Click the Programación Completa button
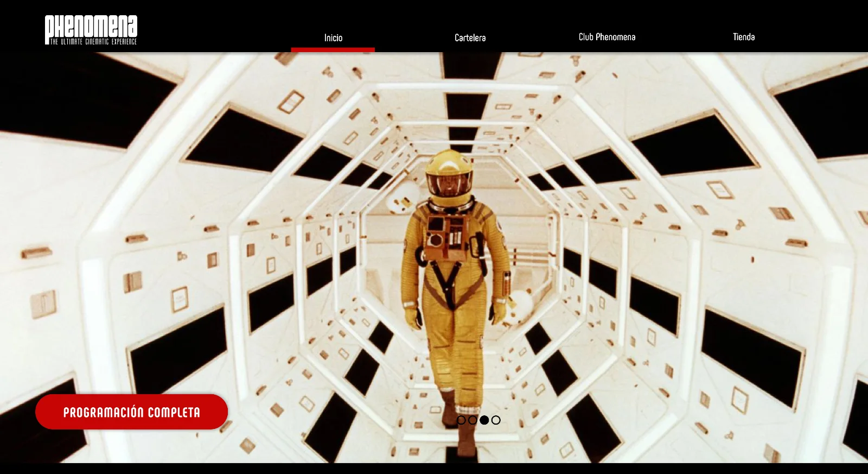Viewport: 868px width, 474px height. point(132,412)
